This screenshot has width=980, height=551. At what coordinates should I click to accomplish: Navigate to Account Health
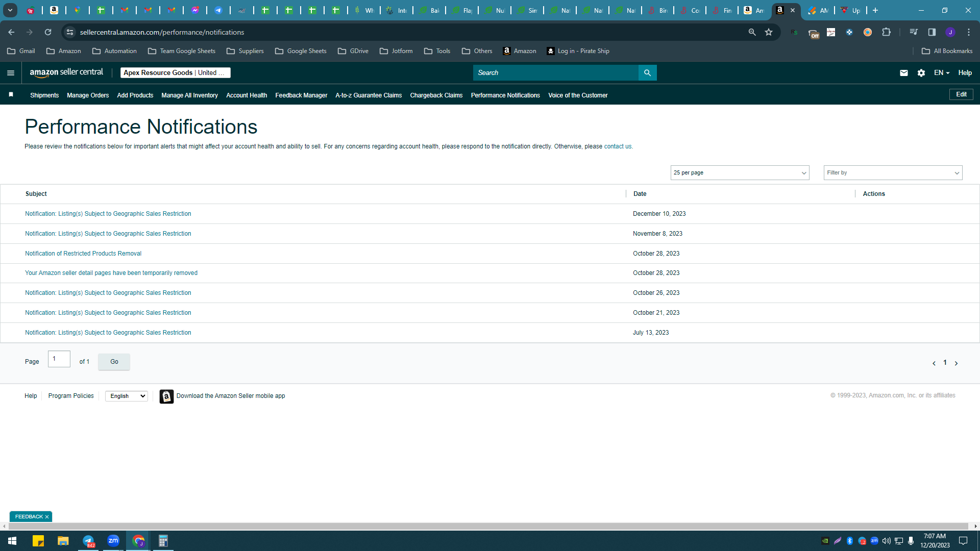pyautogui.click(x=247, y=95)
